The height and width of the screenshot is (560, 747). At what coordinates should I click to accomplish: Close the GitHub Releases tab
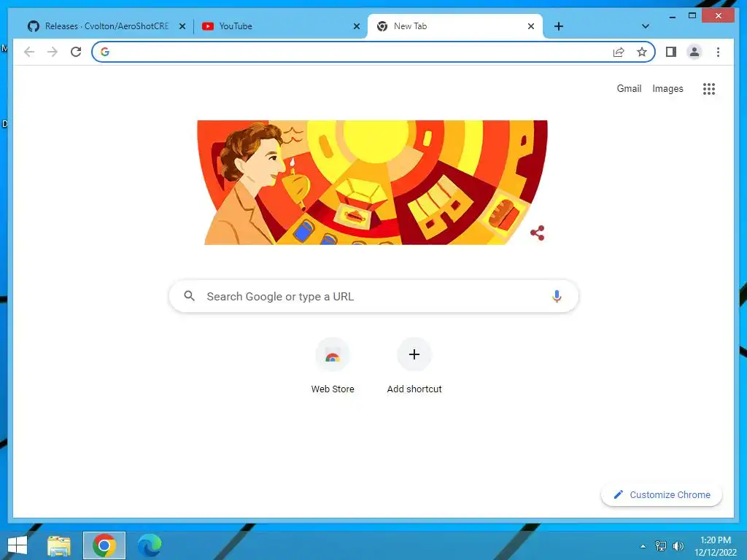[182, 26]
